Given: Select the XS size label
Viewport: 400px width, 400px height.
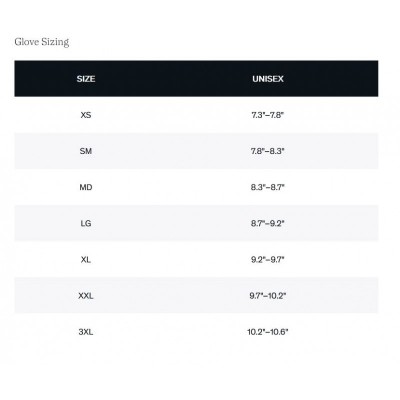Looking at the screenshot, I should click(x=86, y=115).
